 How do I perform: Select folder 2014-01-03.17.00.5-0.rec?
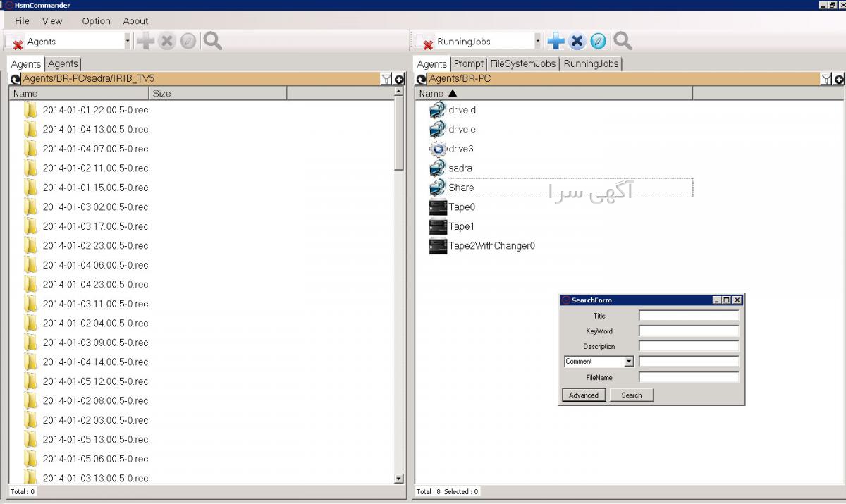[x=95, y=226]
